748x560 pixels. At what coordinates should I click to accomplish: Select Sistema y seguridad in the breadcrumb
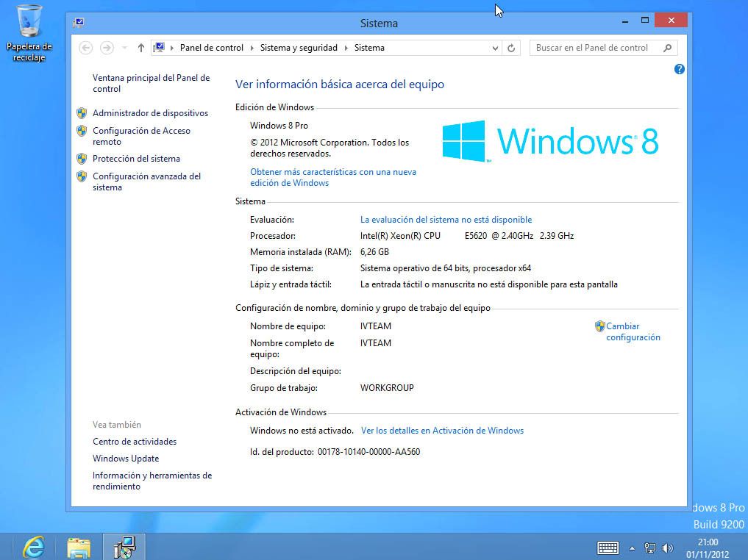(x=299, y=48)
